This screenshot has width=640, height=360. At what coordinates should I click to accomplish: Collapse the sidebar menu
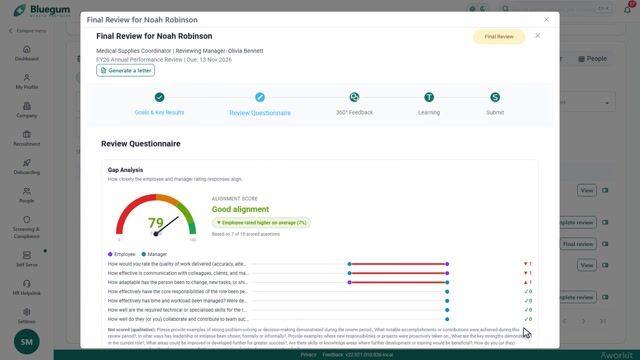[x=28, y=31]
